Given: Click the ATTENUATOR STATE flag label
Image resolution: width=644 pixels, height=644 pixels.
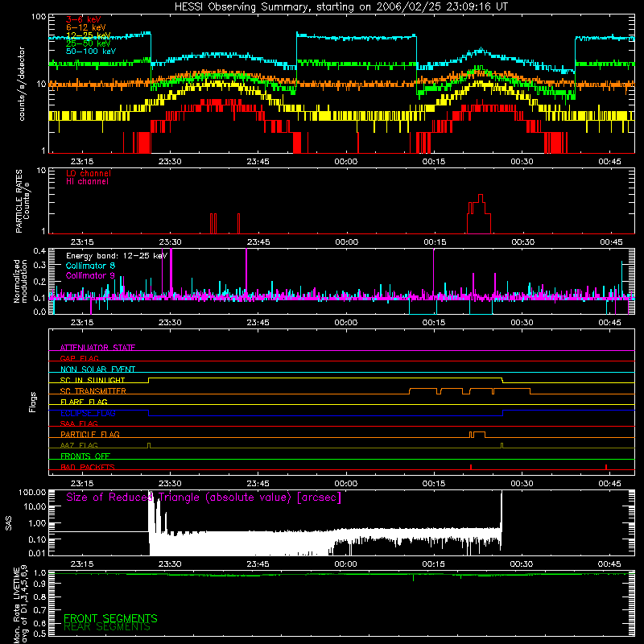Looking at the screenshot, I should click(x=97, y=348).
